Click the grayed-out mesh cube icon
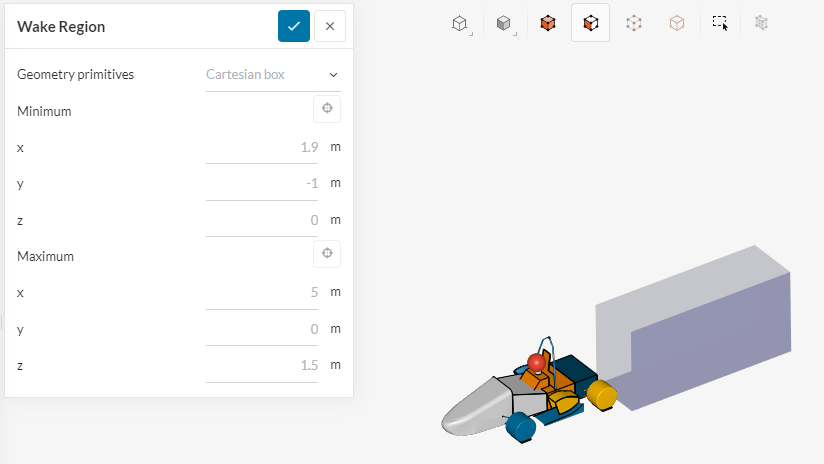The height and width of the screenshot is (464, 824). pos(761,23)
